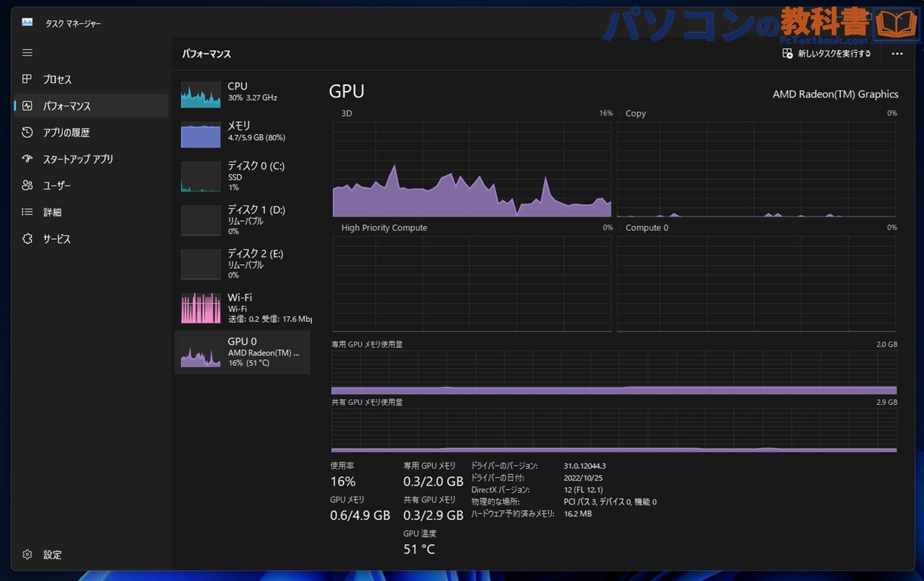This screenshot has width=924, height=581.
Task: Select the CPU performance thumbnail
Action: (242, 95)
